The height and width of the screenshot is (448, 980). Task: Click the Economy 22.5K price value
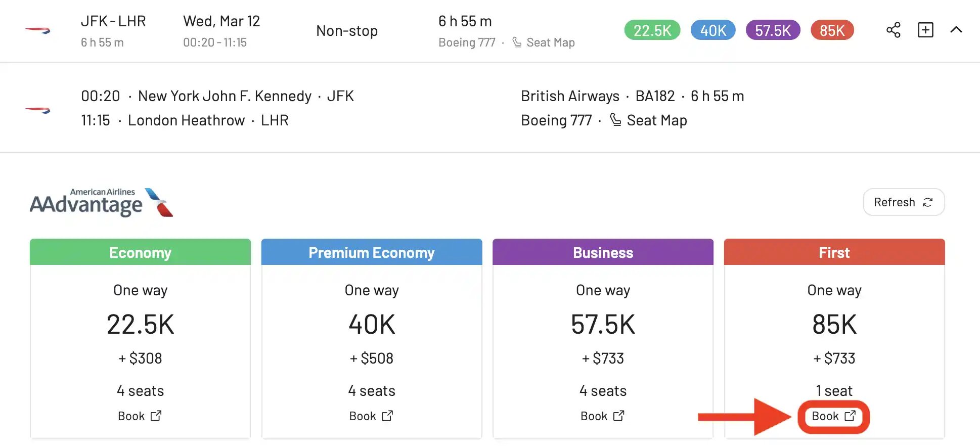[x=141, y=324]
